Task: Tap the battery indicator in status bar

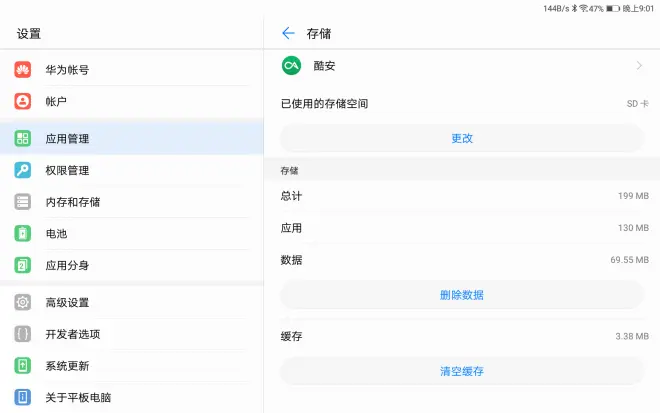Action: pos(613,8)
